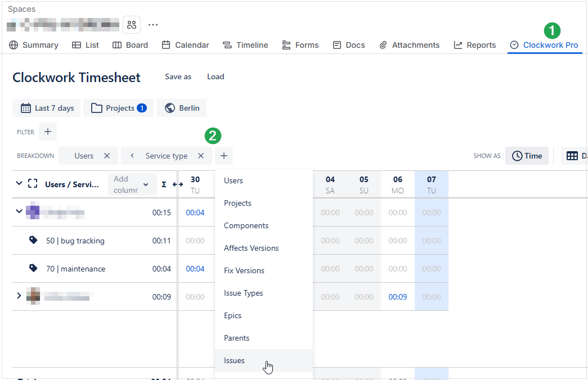Switch to the Summary tab

[x=34, y=45]
